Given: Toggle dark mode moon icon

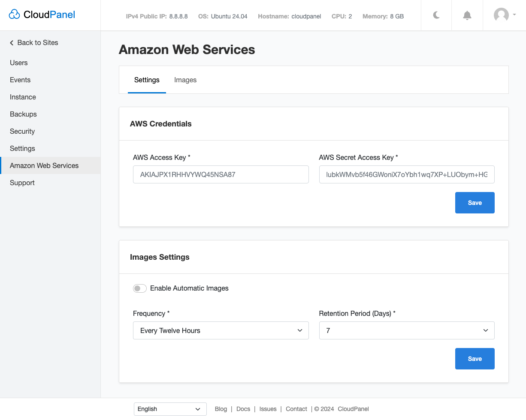Looking at the screenshot, I should point(436,15).
